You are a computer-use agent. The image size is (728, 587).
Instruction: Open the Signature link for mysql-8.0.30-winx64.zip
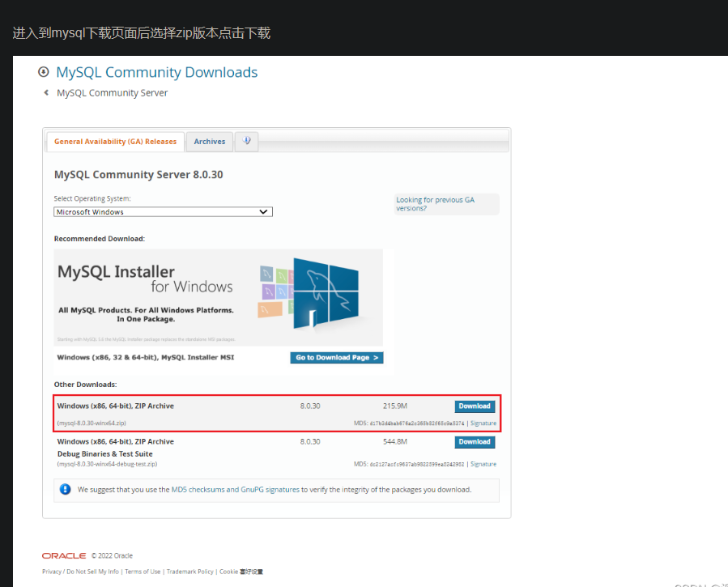pos(483,423)
